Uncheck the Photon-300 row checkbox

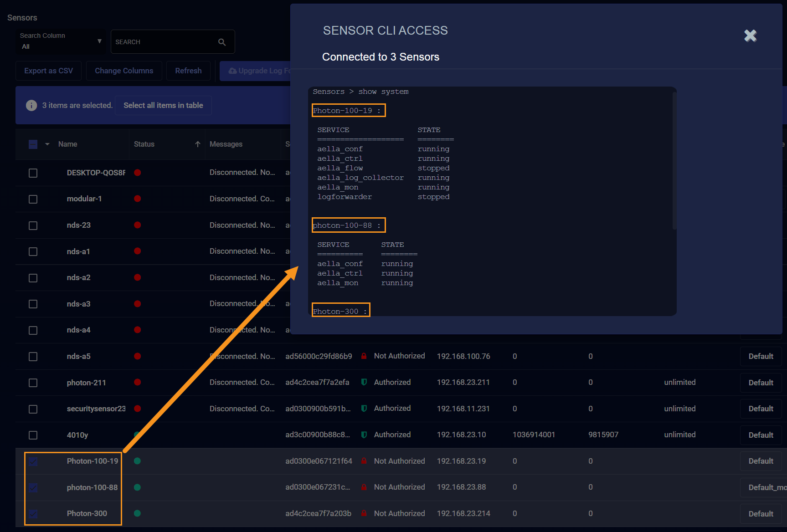point(33,514)
